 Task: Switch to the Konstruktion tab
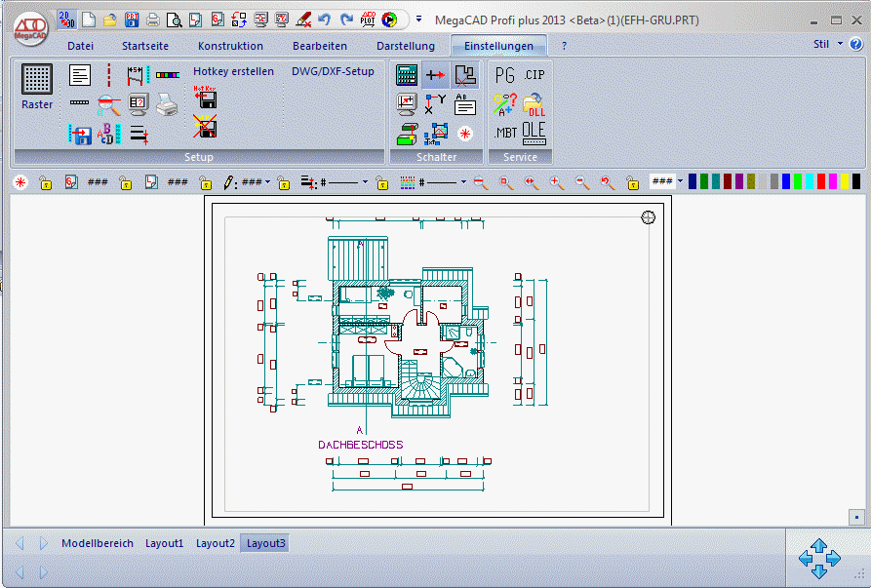230,46
